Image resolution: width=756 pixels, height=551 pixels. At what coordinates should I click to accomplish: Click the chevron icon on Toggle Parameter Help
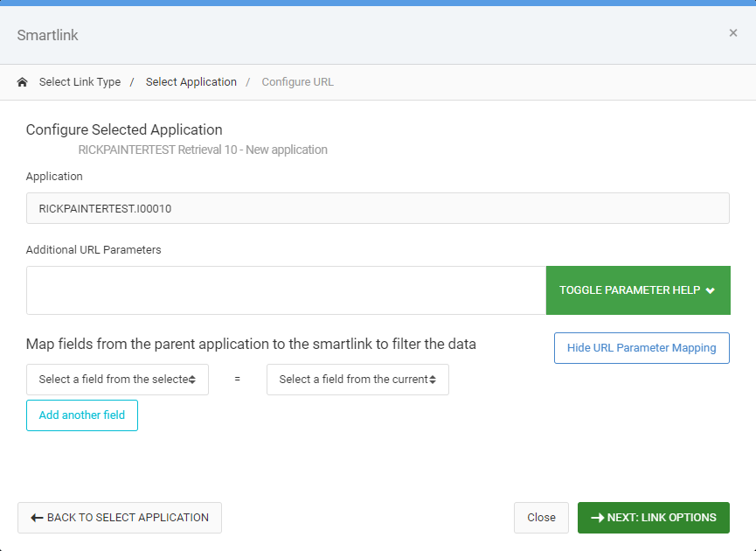[710, 290]
